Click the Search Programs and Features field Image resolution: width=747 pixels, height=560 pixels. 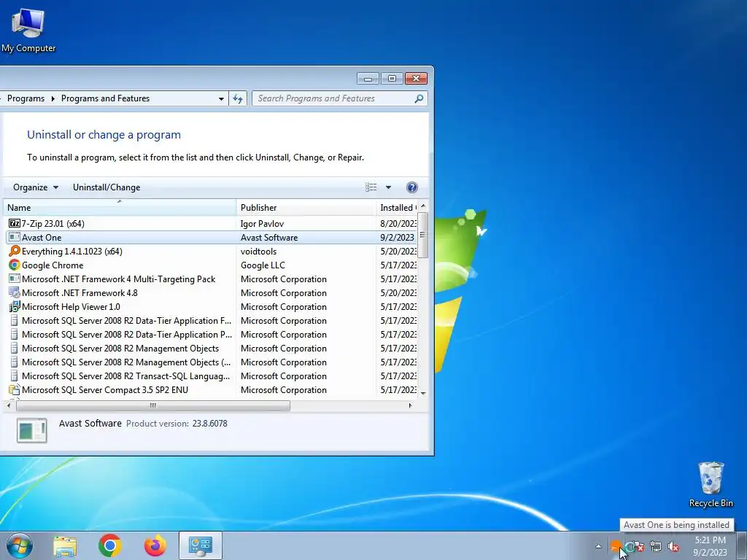339,98
